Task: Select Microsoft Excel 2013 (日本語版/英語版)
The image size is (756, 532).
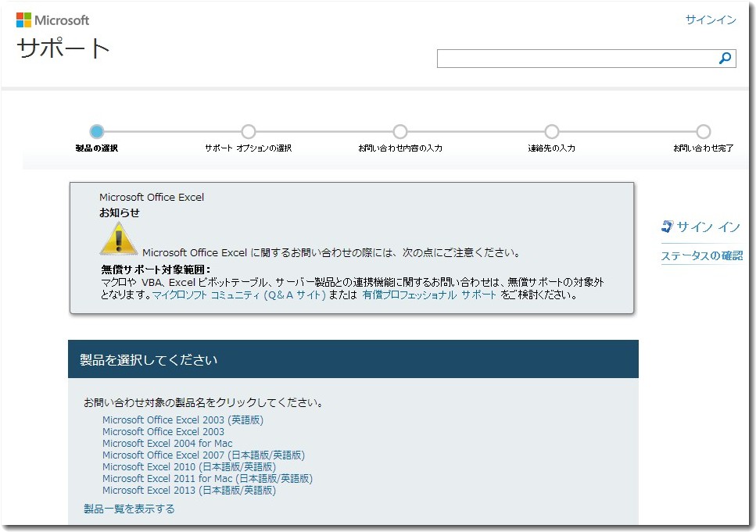Action: pos(189,490)
